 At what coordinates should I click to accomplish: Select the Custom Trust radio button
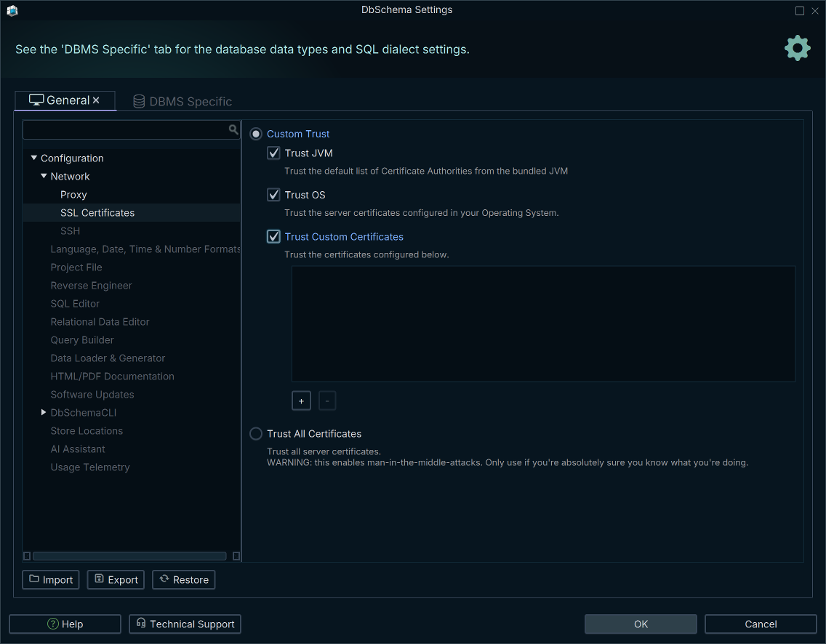256,134
